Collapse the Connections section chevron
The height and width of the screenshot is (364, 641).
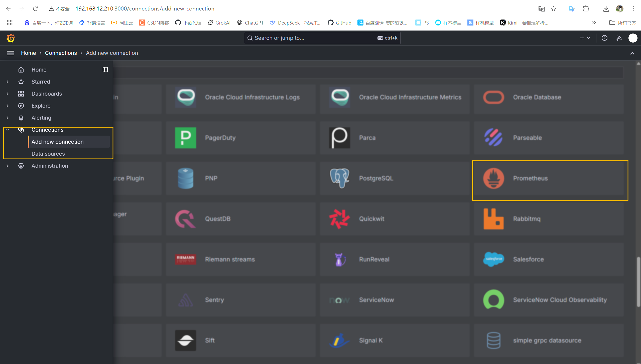click(8, 130)
